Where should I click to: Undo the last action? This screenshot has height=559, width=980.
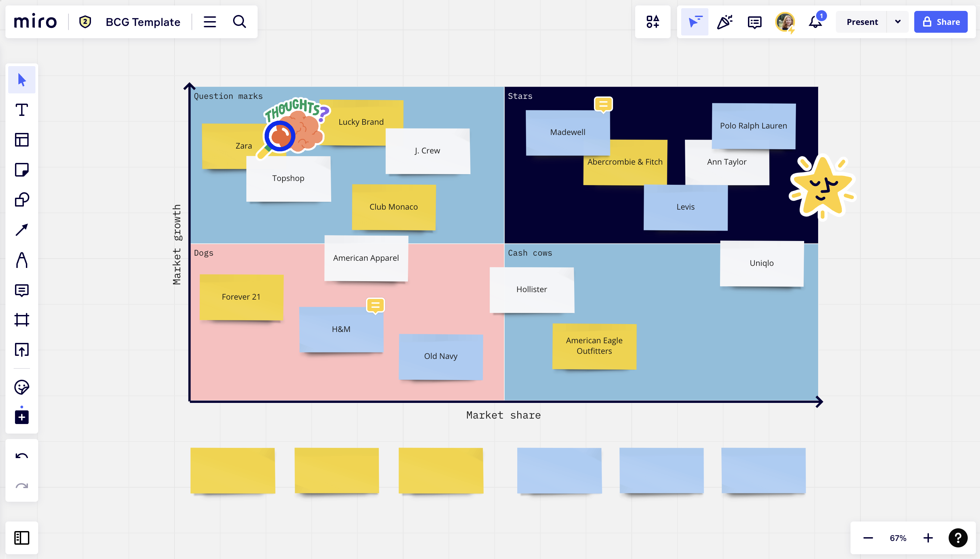[22, 456]
